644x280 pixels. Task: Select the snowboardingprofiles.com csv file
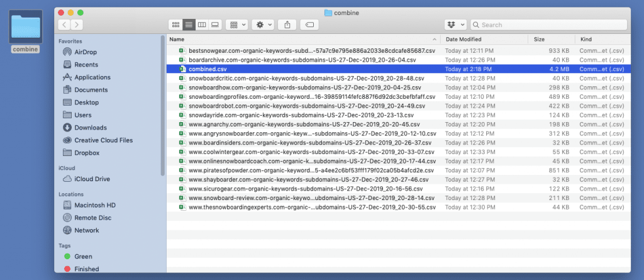398,97
